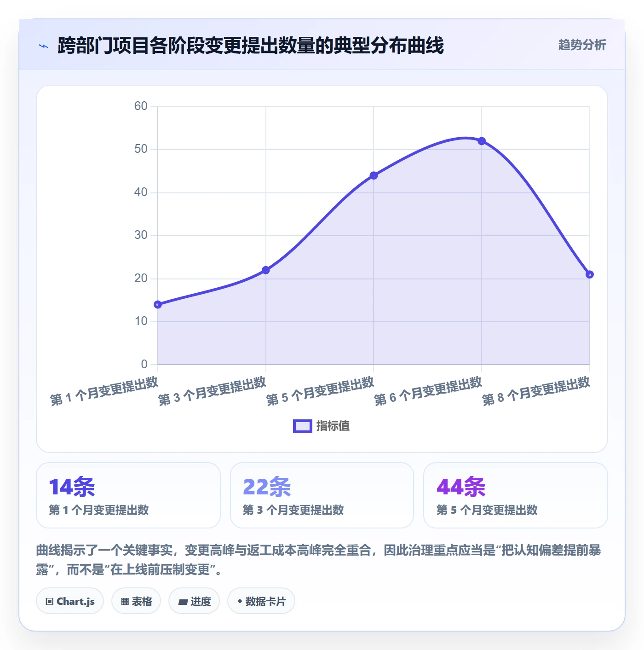
Task: Click the square icon in the Chart.js chip
Action: [50, 602]
